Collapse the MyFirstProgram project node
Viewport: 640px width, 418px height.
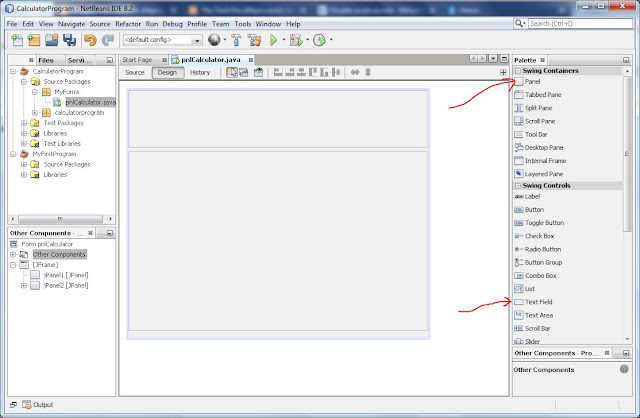click(13, 154)
